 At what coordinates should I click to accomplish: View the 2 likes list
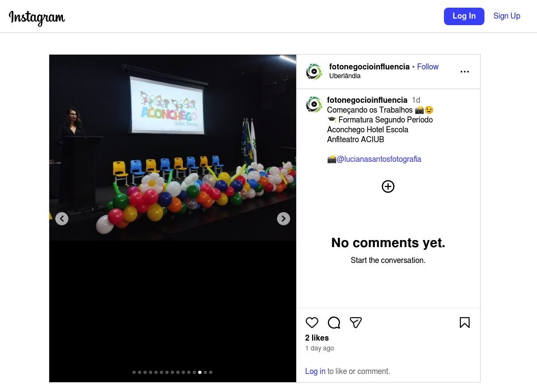317,338
